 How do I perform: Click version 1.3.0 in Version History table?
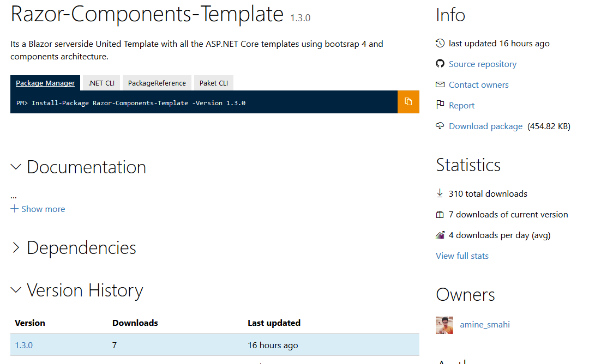(x=25, y=345)
